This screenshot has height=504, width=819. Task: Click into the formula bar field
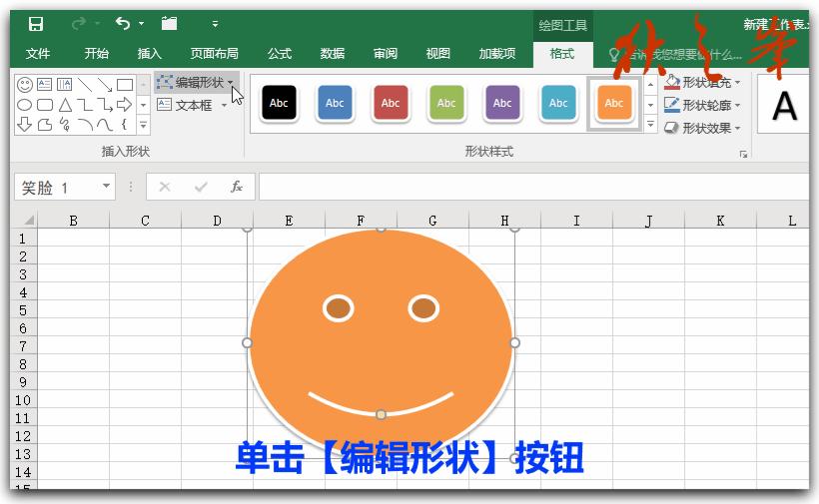pyautogui.click(x=533, y=187)
